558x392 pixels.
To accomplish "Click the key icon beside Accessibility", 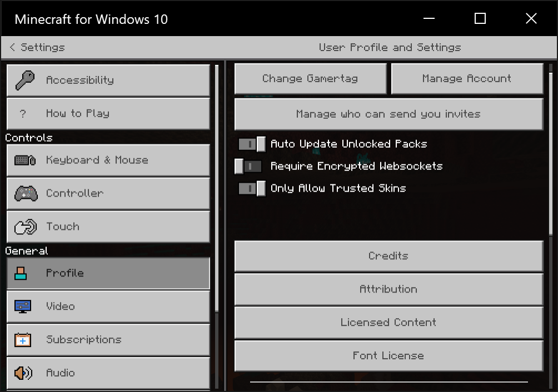I will pyautogui.click(x=25, y=80).
